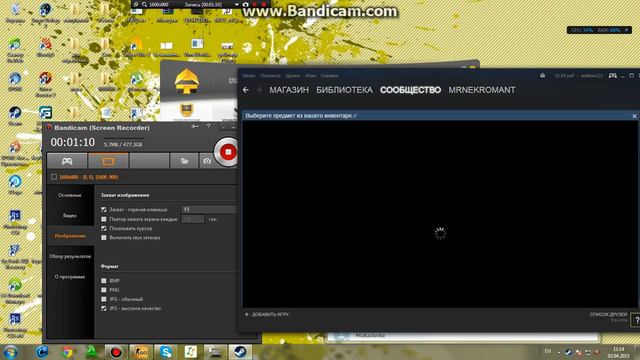Open Skype from the taskbar
Image resolution: width=640 pixels, height=360 pixels.
click(166, 352)
